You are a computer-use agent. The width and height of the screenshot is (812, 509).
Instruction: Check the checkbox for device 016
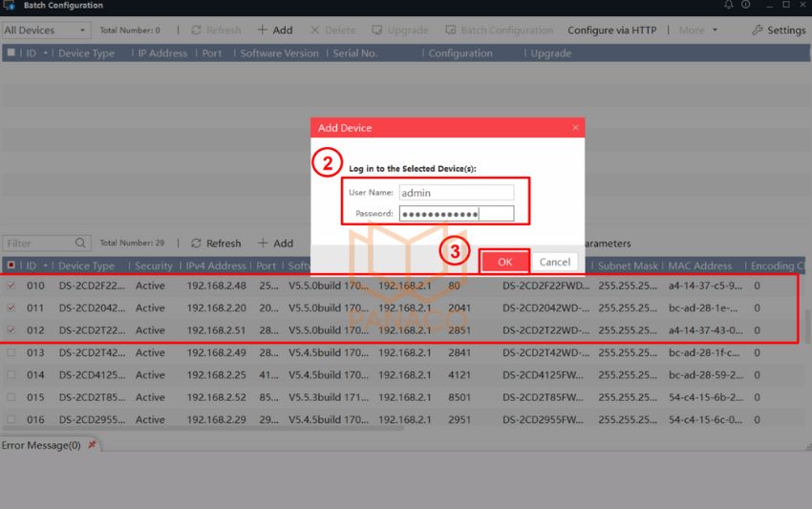(x=11, y=419)
